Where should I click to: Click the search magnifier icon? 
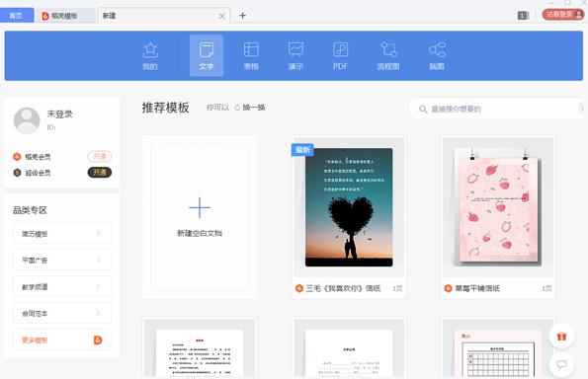pyautogui.click(x=423, y=109)
